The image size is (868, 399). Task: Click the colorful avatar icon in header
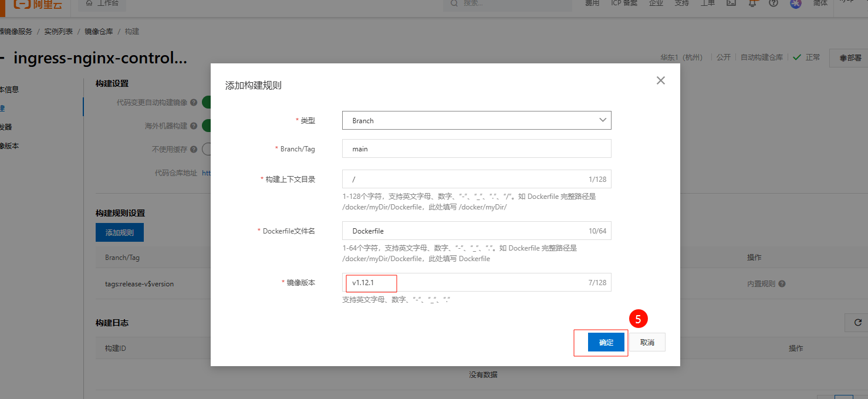(x=795, y=3)
